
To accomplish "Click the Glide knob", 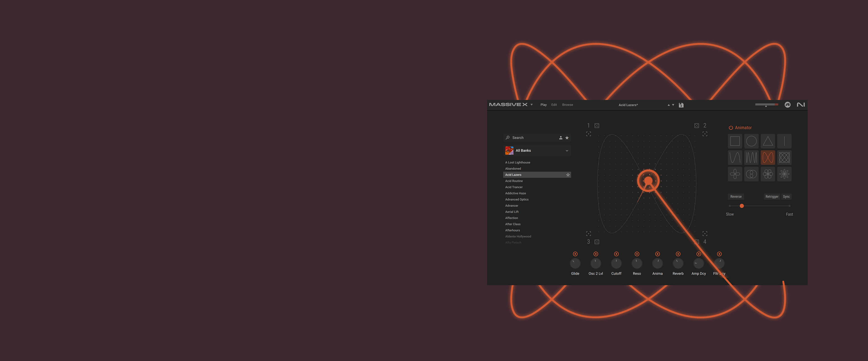I will point(575,264).
